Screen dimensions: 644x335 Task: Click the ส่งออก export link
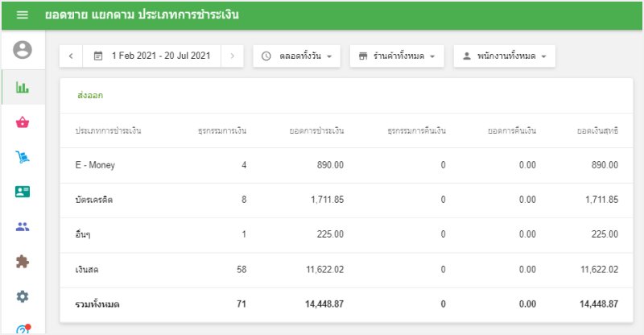coord(90,95)
